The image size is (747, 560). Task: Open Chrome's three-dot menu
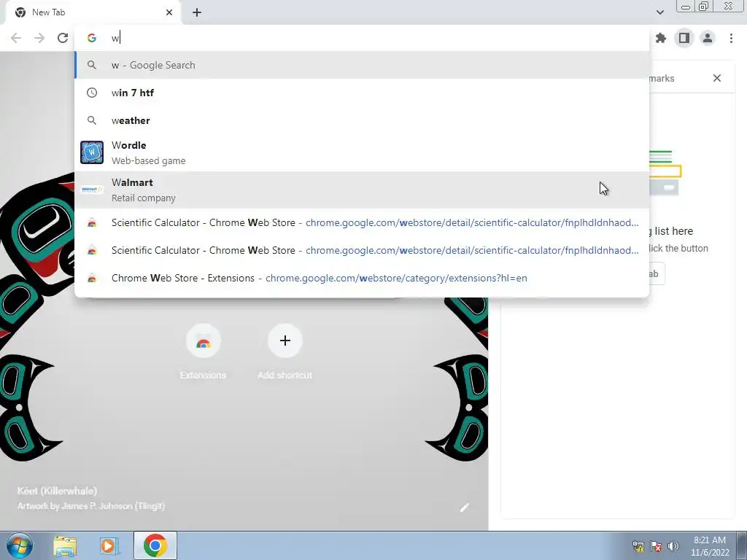pos(731,38)
